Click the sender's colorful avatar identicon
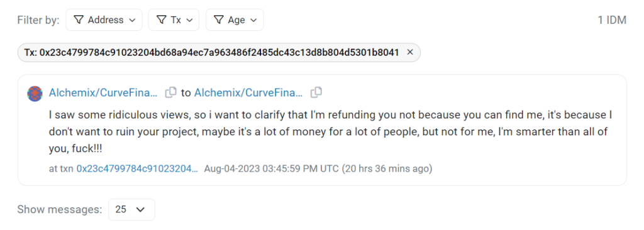644x230 pixels. coord(35,93)
